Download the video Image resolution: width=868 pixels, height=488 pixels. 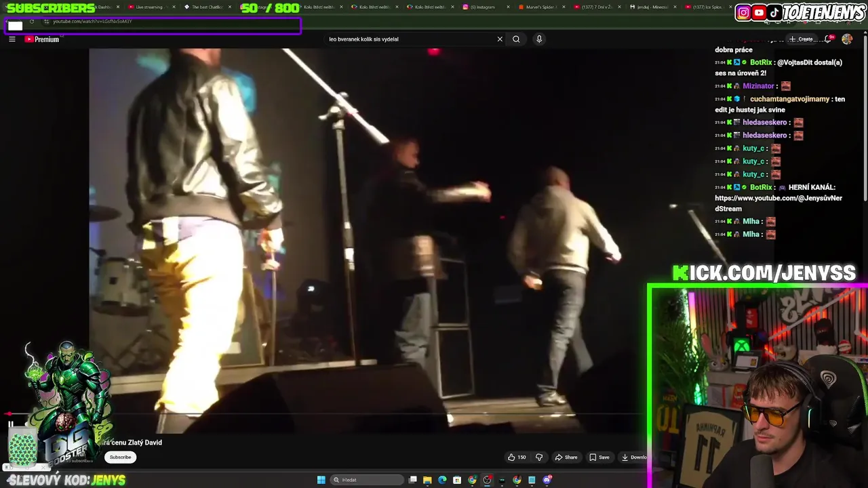tap(634, 457)
